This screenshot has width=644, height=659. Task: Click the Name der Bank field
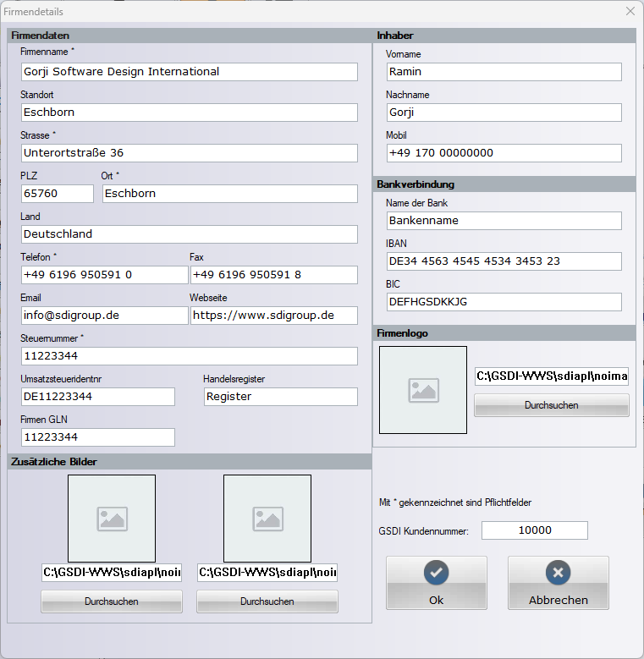pos(504,221)
